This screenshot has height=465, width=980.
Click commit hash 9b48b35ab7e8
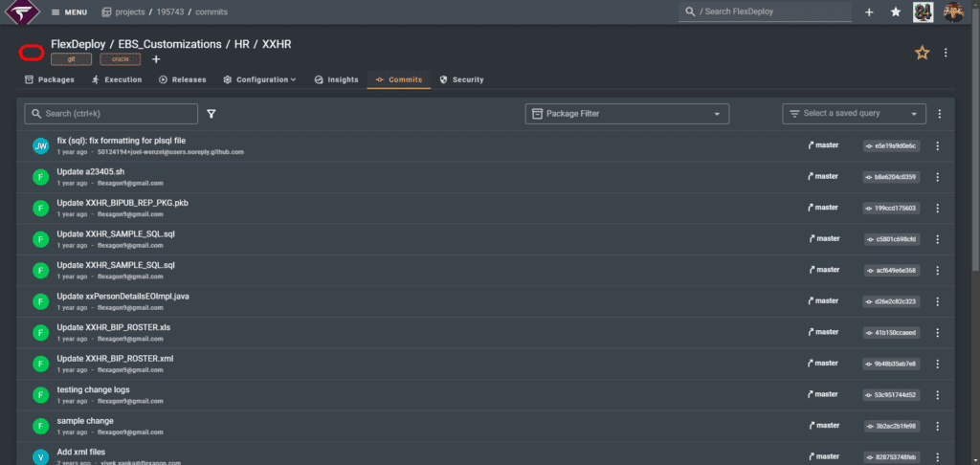coord(891,364)
